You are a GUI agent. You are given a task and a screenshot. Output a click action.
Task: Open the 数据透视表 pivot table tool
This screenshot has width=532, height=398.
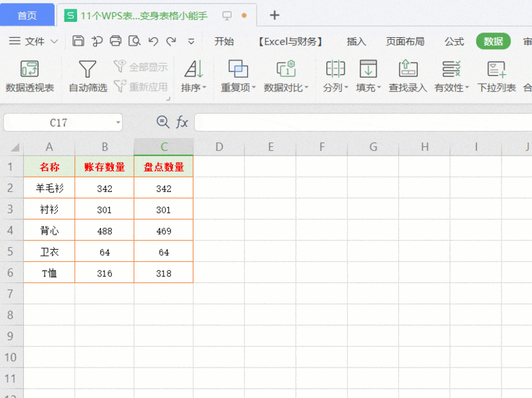29,76
